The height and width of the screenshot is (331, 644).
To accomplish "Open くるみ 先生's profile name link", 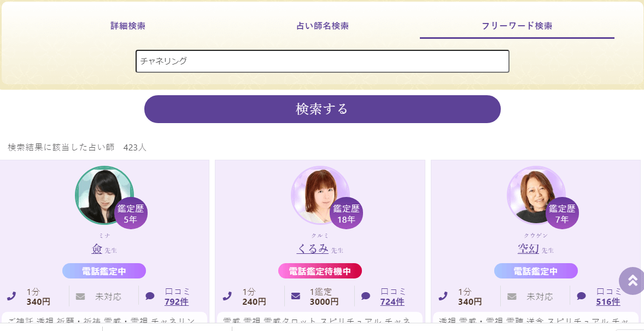I will 313,249.
